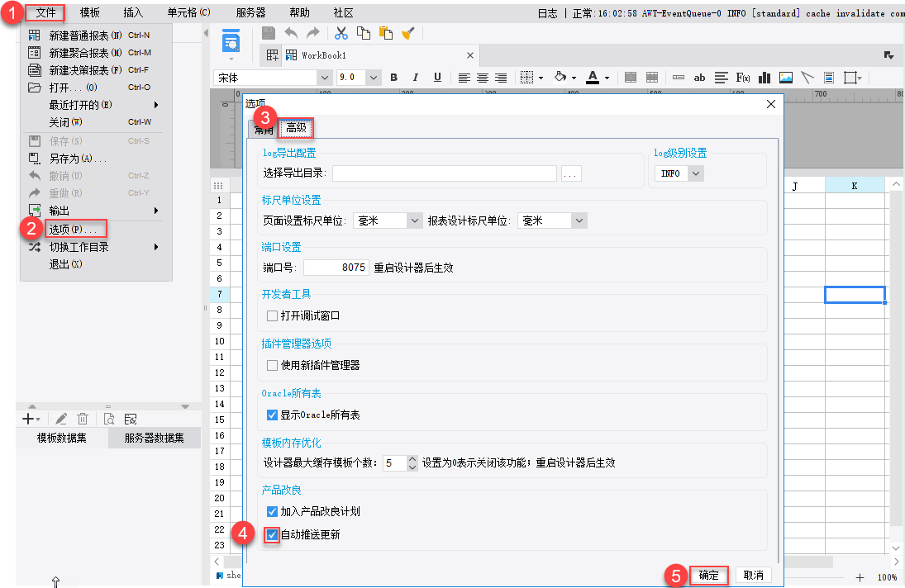Choose 退出(X) menu entry
This screenshot has width=905, height=588.
click(x=95, y=264)
